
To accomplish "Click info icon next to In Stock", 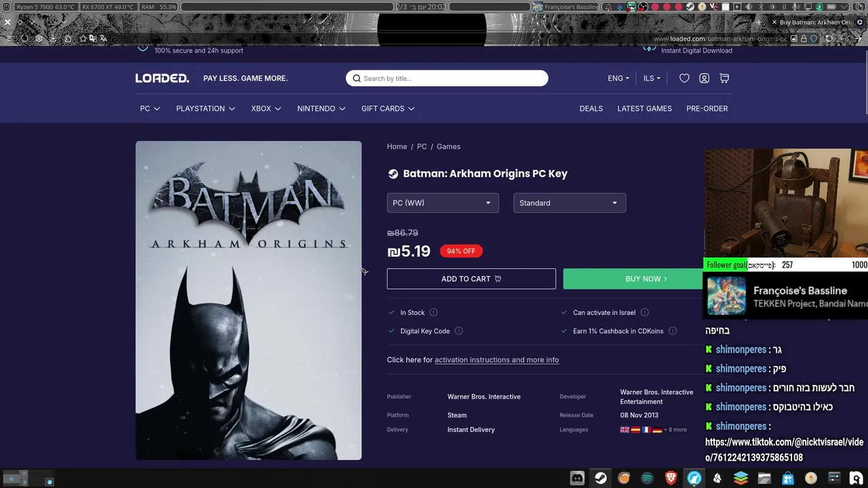I will pos(433,312).
